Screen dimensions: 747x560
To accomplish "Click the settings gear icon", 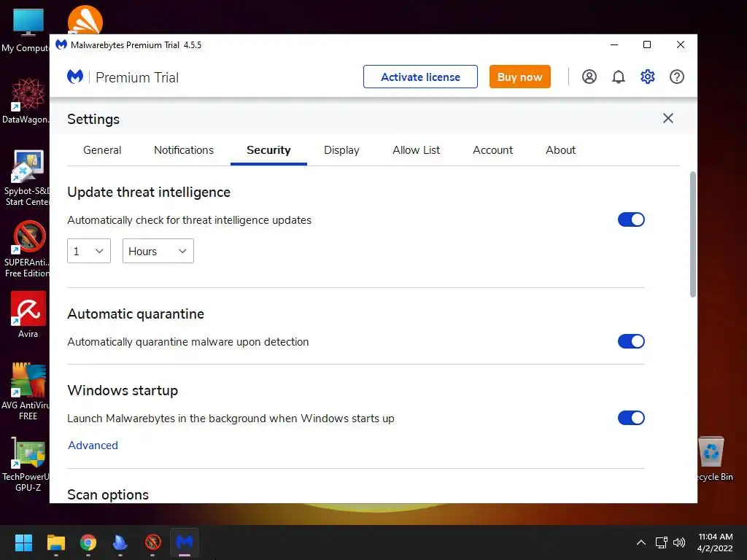I will (648, 77).
